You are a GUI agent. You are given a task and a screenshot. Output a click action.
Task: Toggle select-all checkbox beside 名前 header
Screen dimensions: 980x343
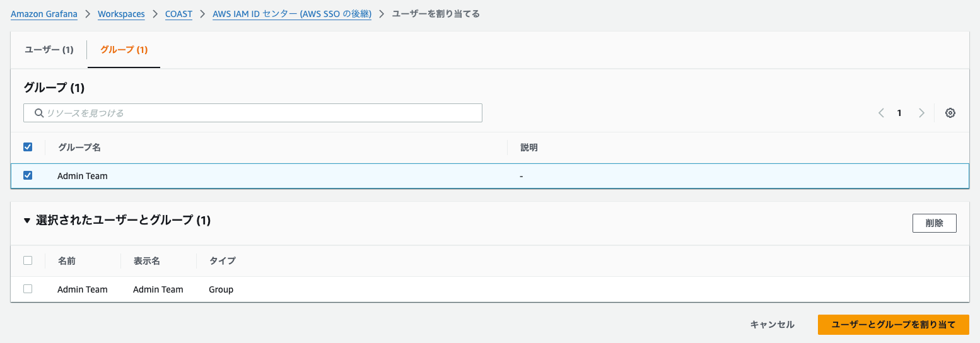(x=28, y=260)
